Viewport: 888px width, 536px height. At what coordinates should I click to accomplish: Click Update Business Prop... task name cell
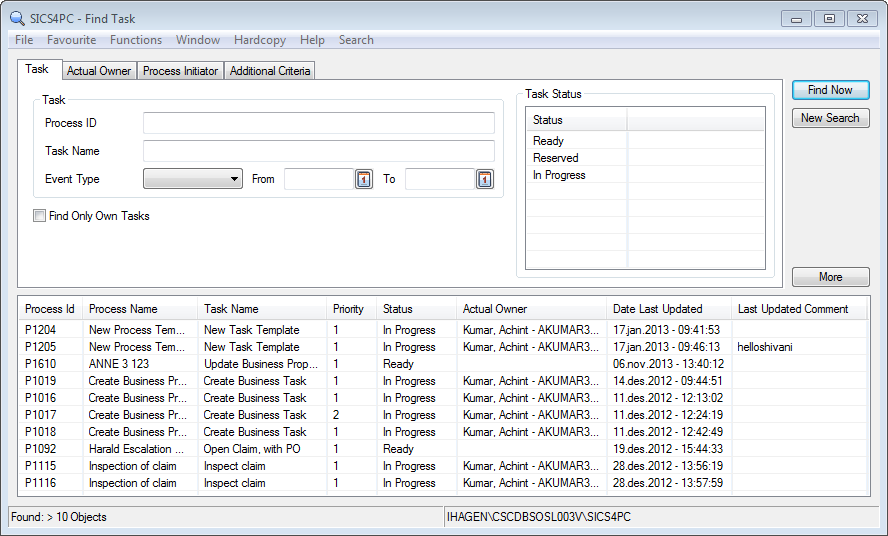[261, 364]
